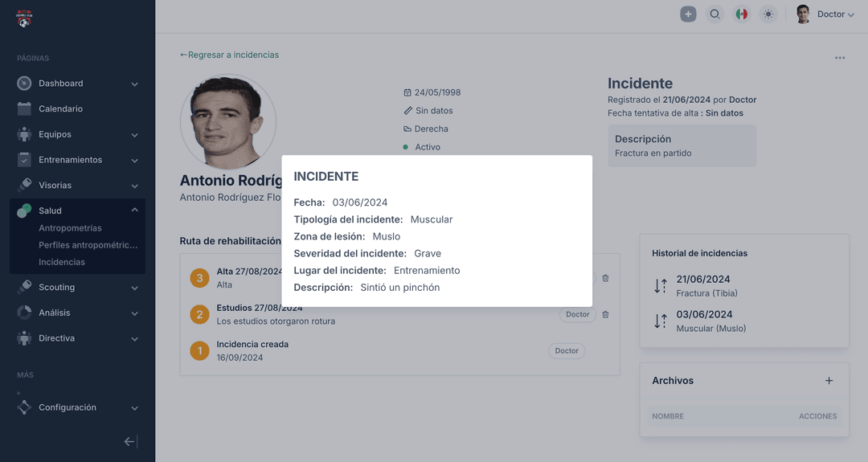Click the NOMBRE column header in Archivos
The height and width of the screenshot is (462, 868).
(x=668, y=416)
